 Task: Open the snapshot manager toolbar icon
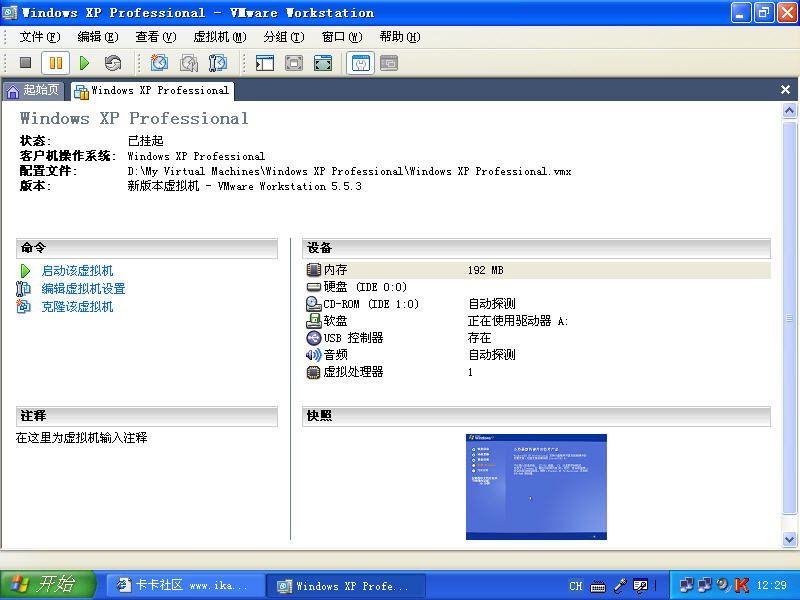(x=218, y=63)
